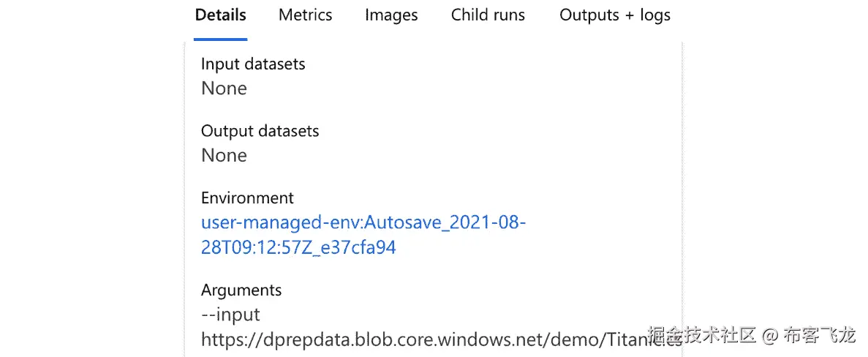The height and width of the screenshot is (357, 868).
Task: Open the user-managed-env:Autosave environment link
Action: [x=363, y=223]
